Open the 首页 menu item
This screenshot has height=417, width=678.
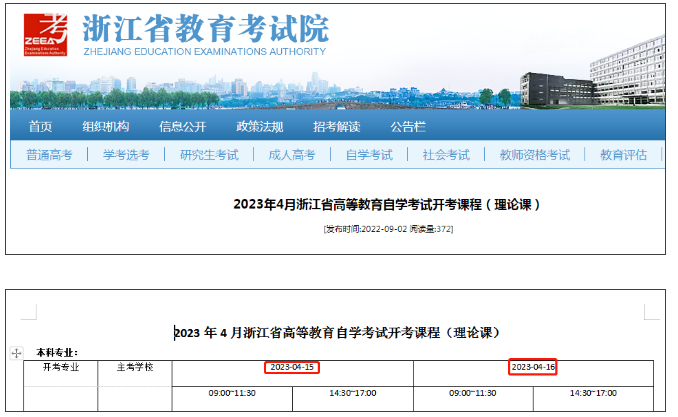40,126
